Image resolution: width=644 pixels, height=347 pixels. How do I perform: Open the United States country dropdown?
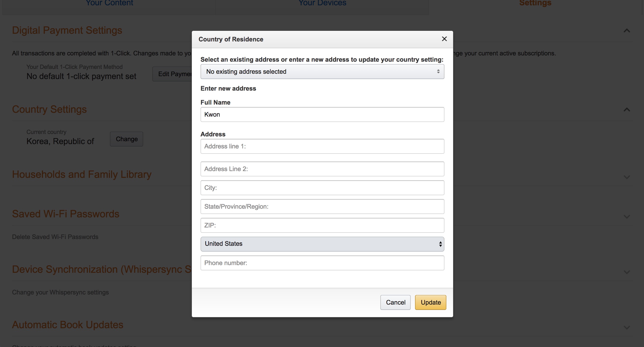tap(322, 244)
